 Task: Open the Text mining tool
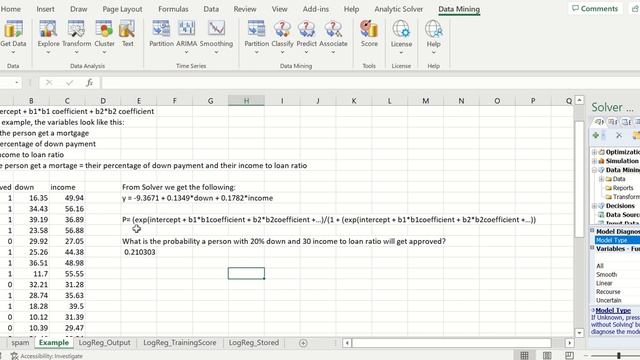click(127, 33)
